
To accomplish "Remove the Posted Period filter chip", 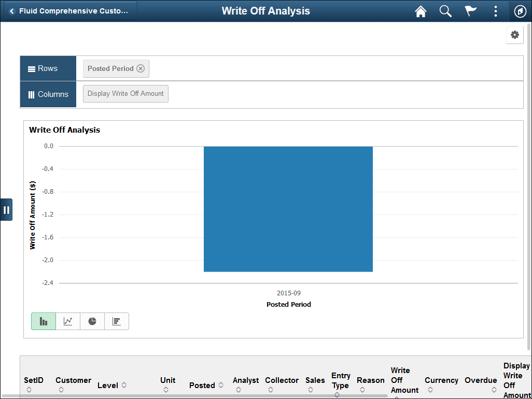I will tap(141, 68).
